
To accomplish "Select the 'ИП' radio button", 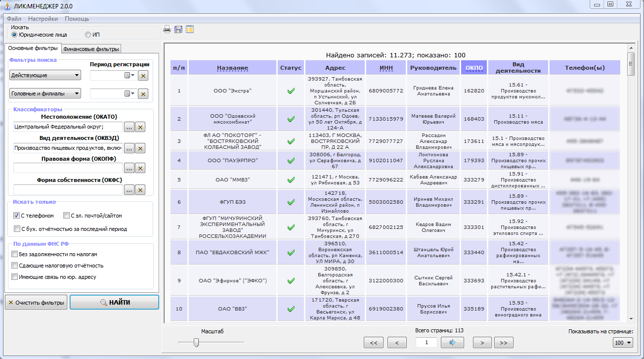I will click(x=88, y=35).
